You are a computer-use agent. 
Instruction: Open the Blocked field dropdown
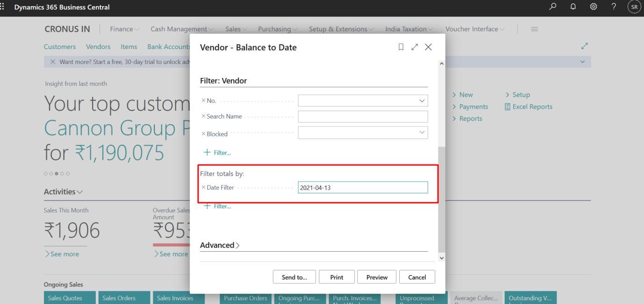click(x=422, y=133)
